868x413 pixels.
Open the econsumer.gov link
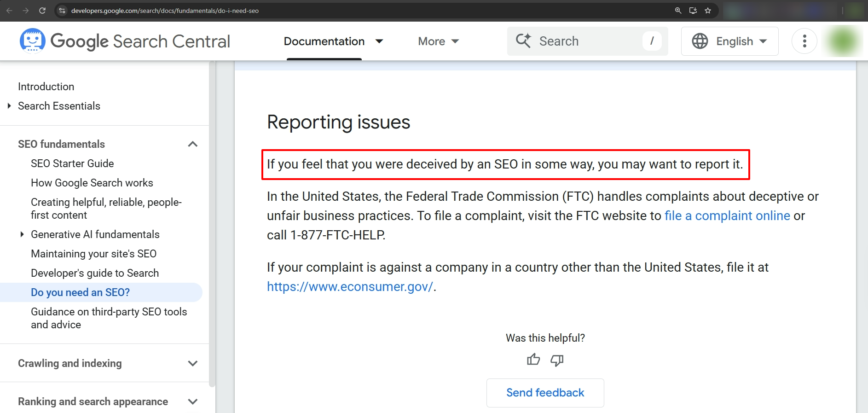coord(350,286)
